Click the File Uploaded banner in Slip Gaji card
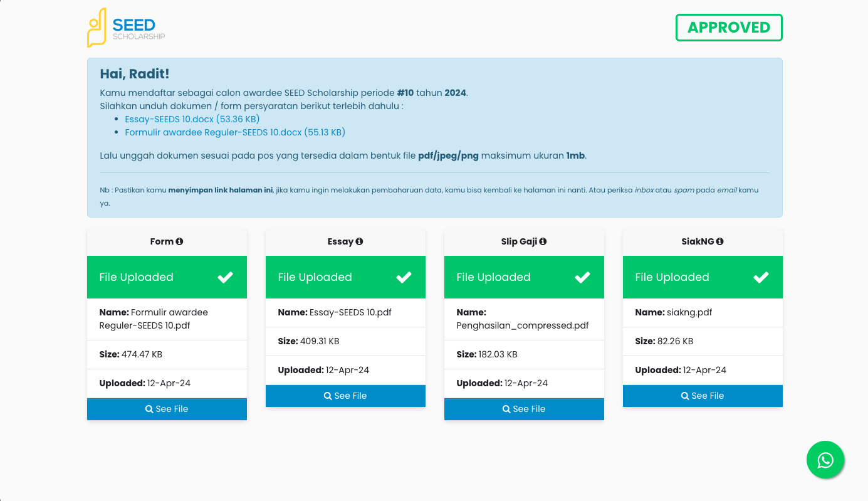This screenshot has height=501, width=868. 524,277
